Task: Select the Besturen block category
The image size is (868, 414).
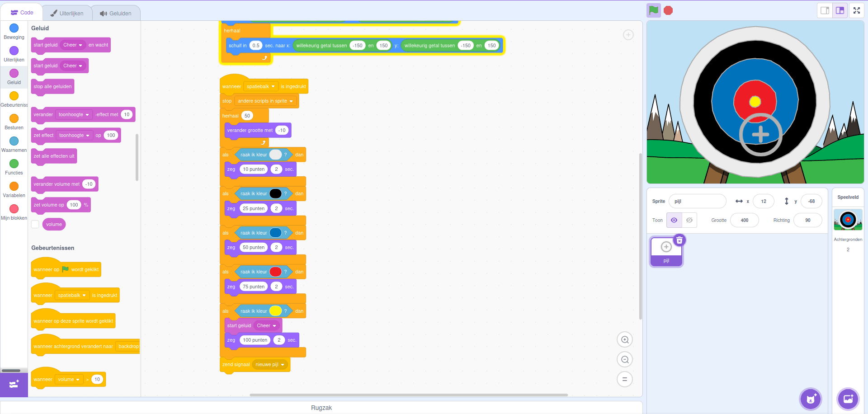Action: coord(14,122)
